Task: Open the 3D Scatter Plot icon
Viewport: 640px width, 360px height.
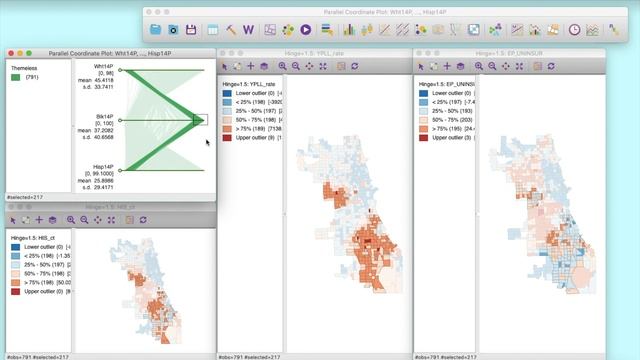Action: point(438,29)
